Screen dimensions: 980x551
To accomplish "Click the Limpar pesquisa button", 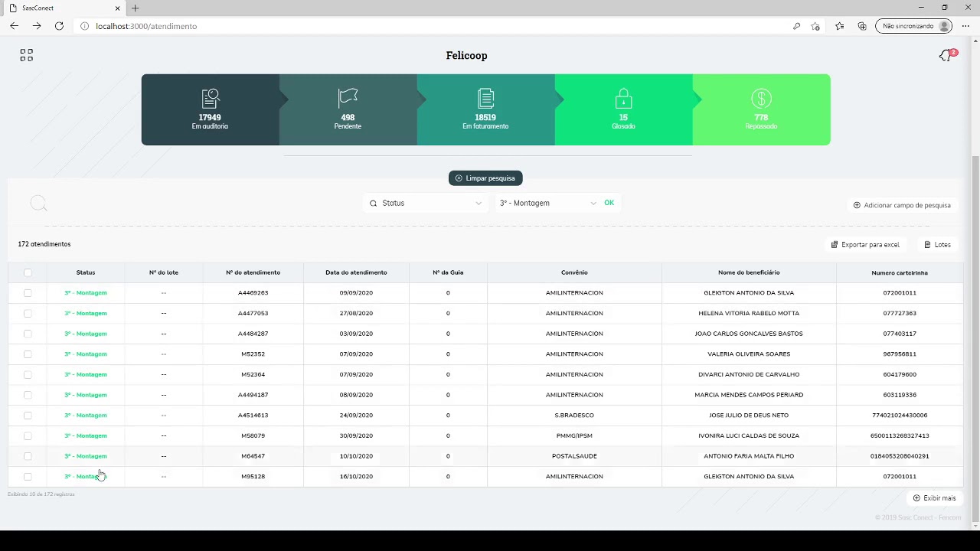I will click(485, 178).
